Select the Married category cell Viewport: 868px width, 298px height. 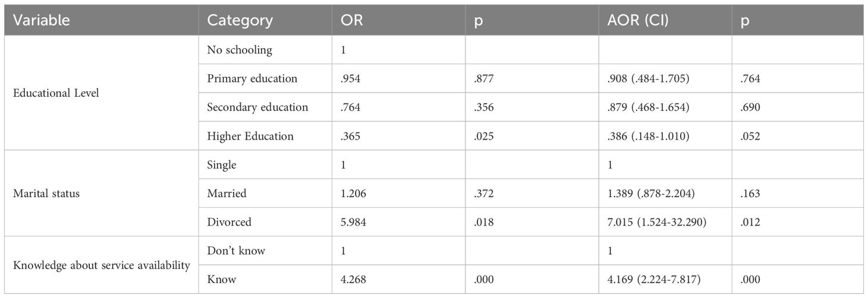[x=227, y=194]
